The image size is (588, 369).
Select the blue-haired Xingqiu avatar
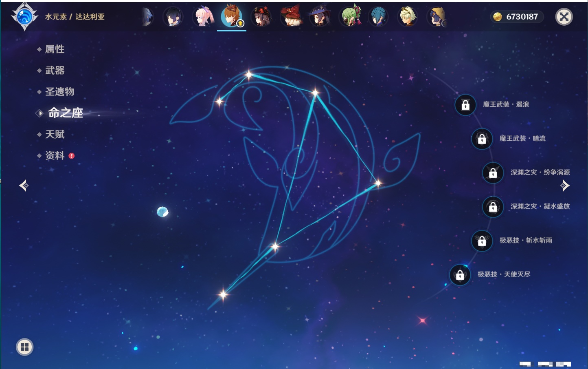[x=378, y=17]
